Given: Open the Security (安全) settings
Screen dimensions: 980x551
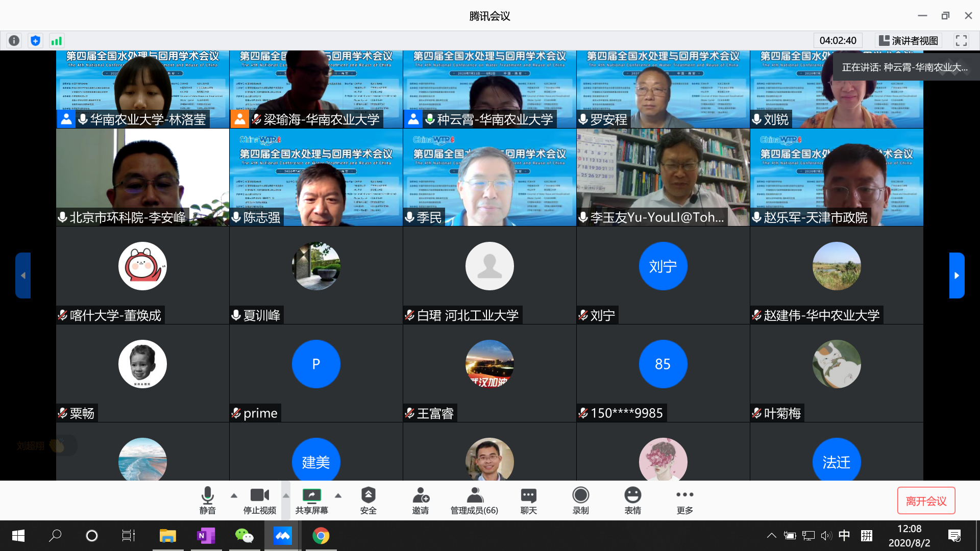Looking at the screenshot, I should coord(368,500).
